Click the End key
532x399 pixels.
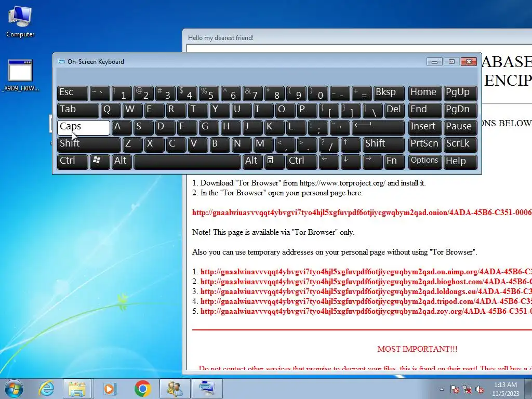click(425, 110)
